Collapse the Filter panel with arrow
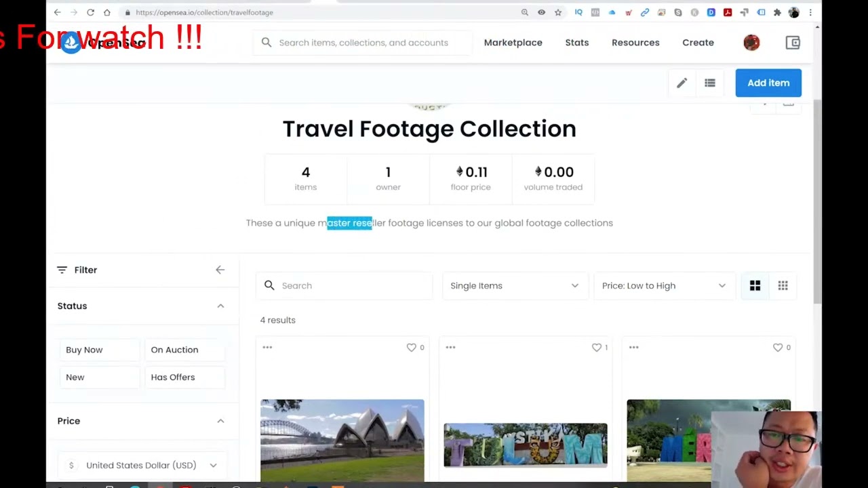The image size is (868, 488). tap(220, 270)
